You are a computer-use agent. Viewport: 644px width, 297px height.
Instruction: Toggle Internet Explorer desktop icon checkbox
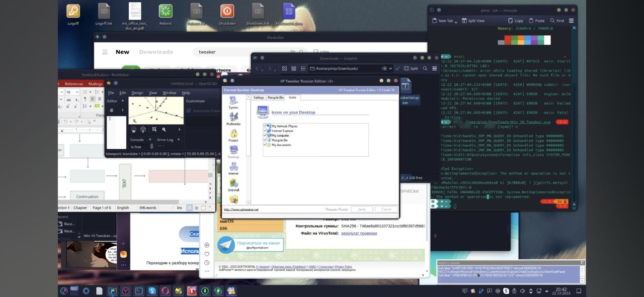coord(266,131)
